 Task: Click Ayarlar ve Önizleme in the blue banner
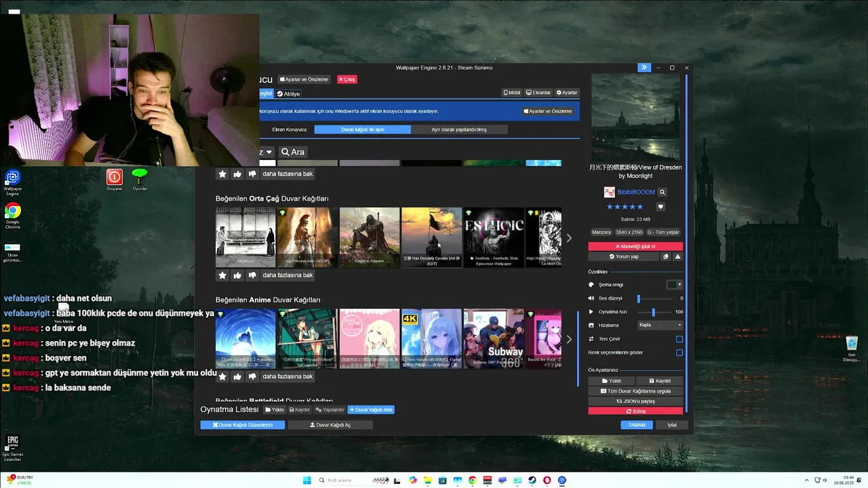(x=548, y=111)
